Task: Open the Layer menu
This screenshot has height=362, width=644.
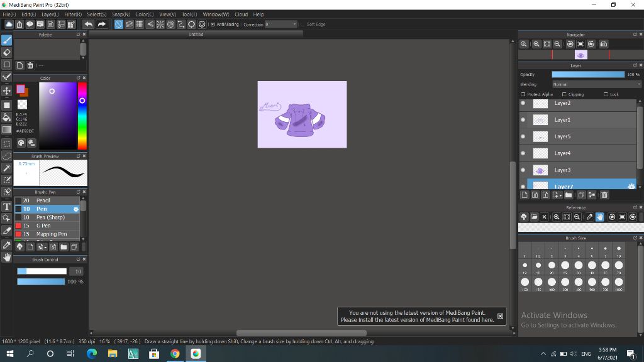Action: (x=50, y=14)
